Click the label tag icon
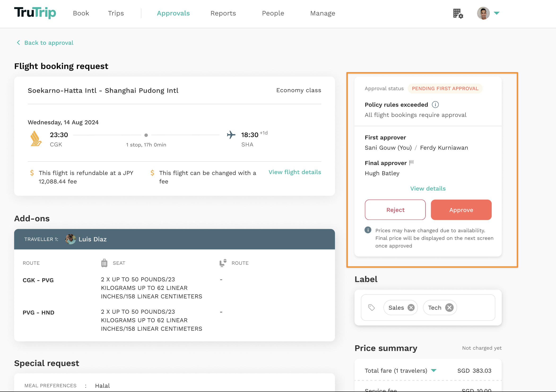 click(371, 308)
